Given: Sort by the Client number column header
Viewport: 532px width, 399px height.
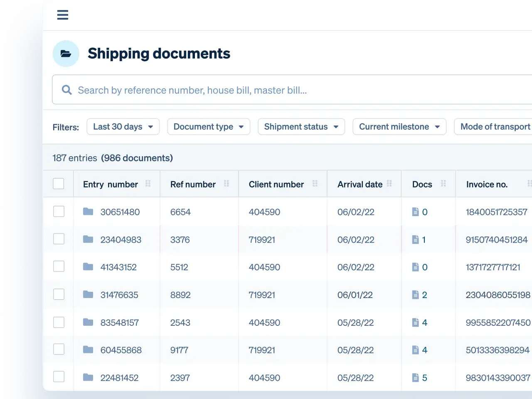Looking at the screenshot, I should (276, 184).
